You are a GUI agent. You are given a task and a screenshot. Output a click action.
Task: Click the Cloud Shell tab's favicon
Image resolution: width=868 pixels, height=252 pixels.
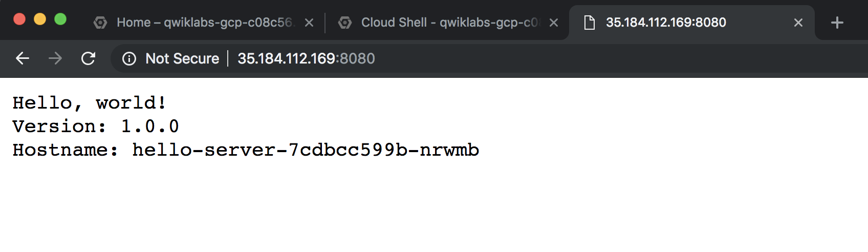(345, 23)
